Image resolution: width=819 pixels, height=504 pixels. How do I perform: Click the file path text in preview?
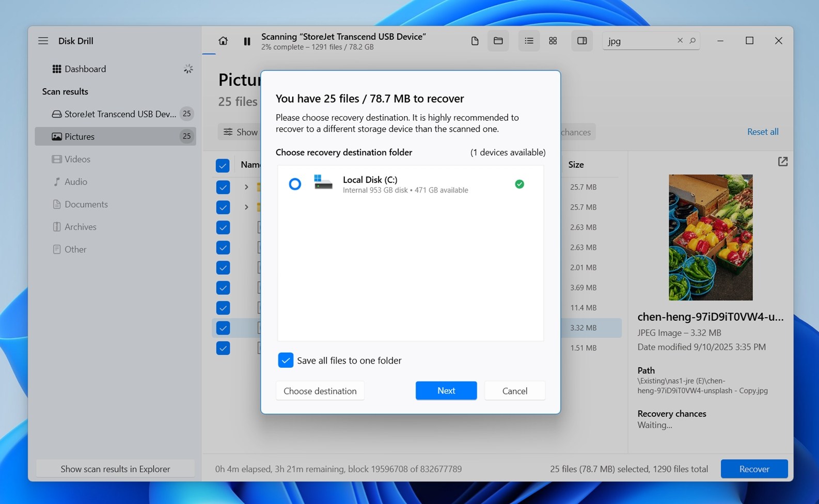pos(702,386)
